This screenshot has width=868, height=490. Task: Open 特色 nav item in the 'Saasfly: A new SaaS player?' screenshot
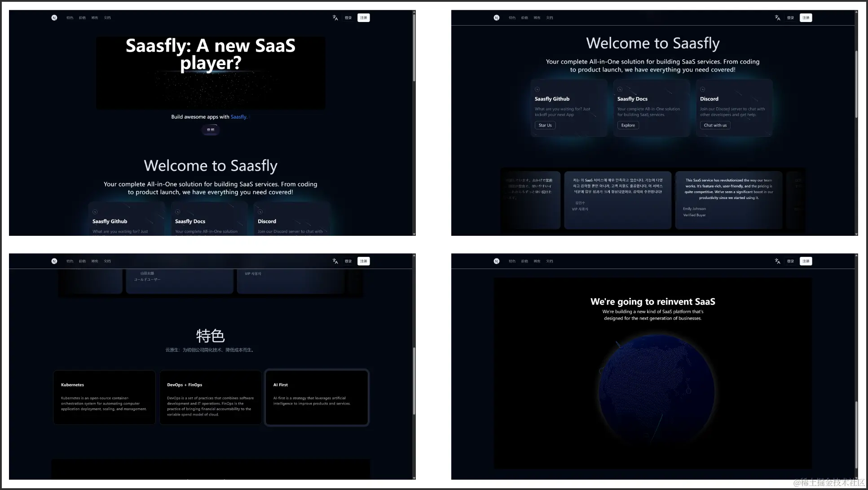(x=70, y=18)
